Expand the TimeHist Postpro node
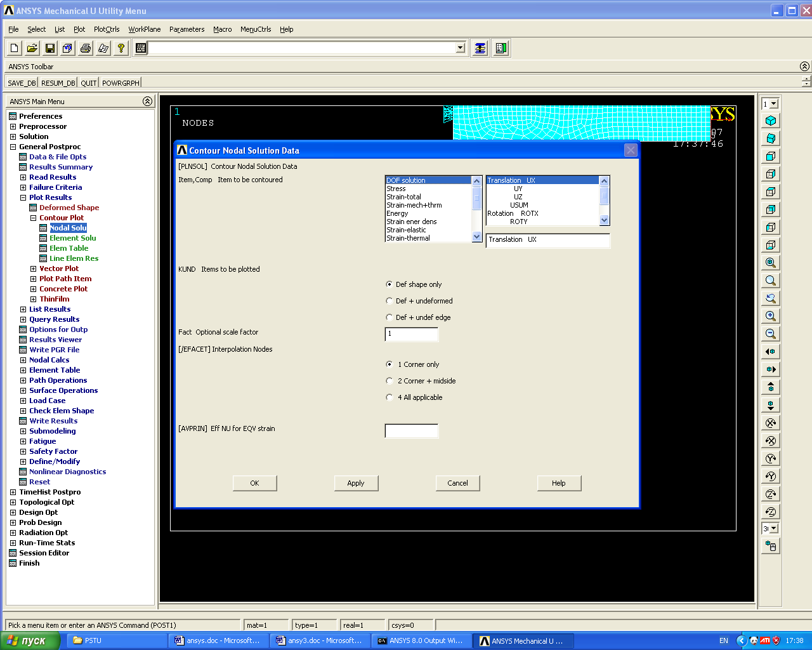Screen dimensions: 812x650 (13, 492)
